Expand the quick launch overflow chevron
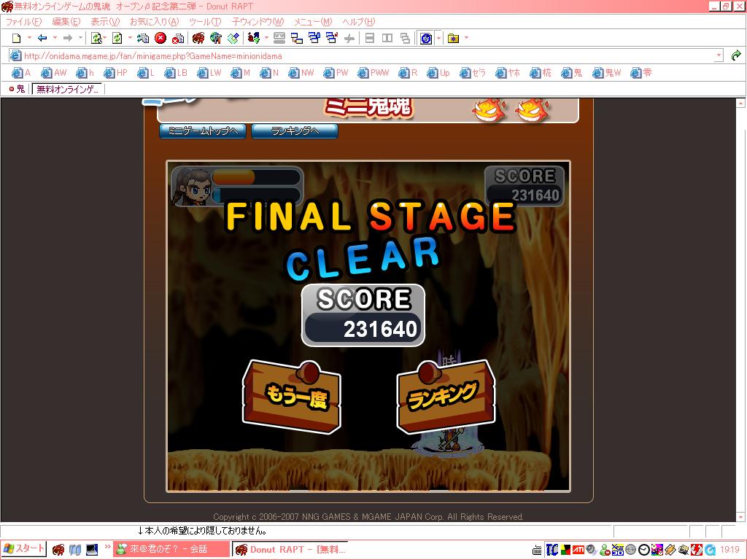The height and width of the screenshot is (560, 747). (108, 546)
